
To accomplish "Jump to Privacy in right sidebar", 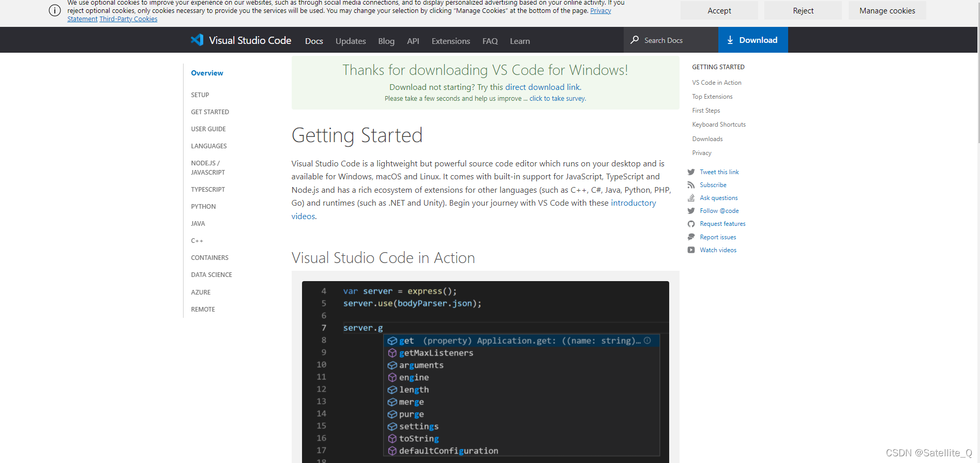I will pos(702,153).
